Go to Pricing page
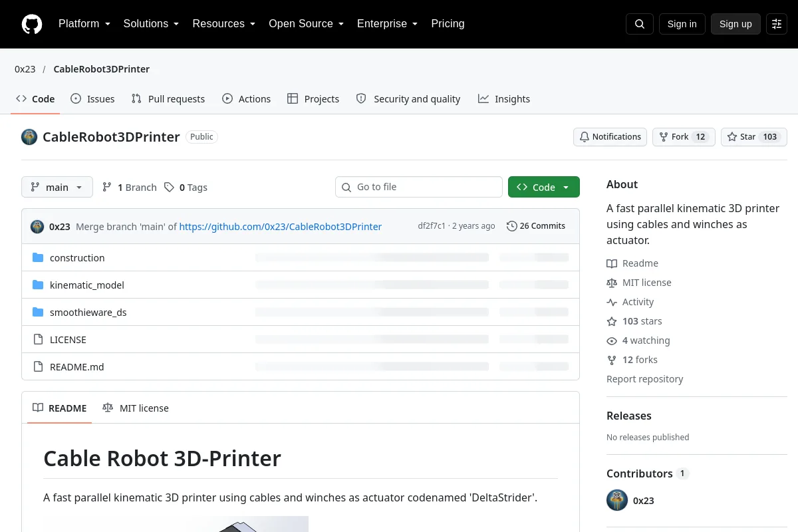798x532 pixels. (x=448, y=24)
